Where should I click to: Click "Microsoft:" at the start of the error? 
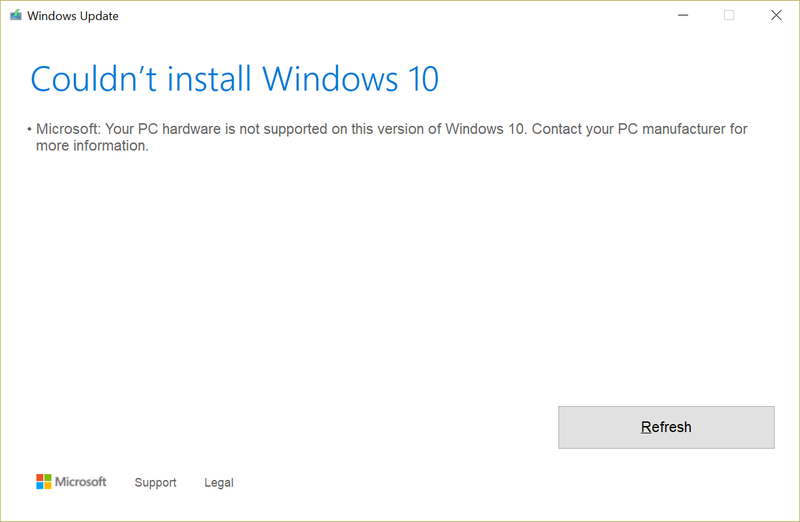point(69,129)
